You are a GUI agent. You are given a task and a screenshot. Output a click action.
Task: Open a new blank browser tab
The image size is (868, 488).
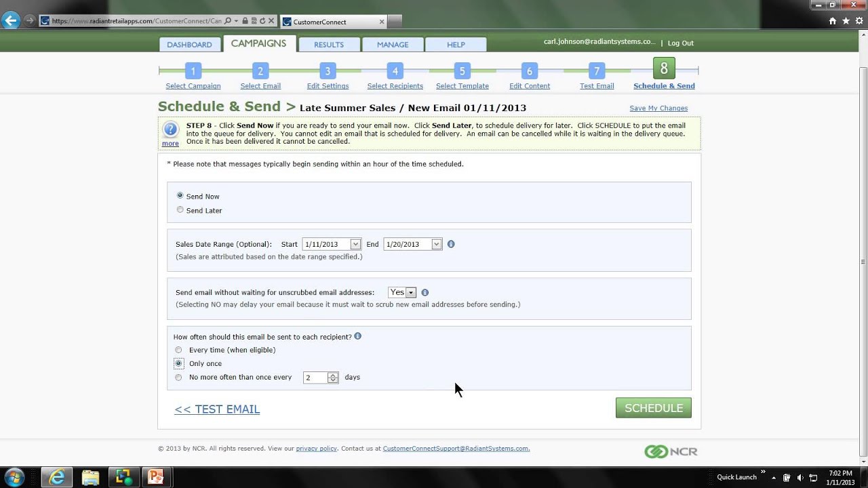coord(395,22)
